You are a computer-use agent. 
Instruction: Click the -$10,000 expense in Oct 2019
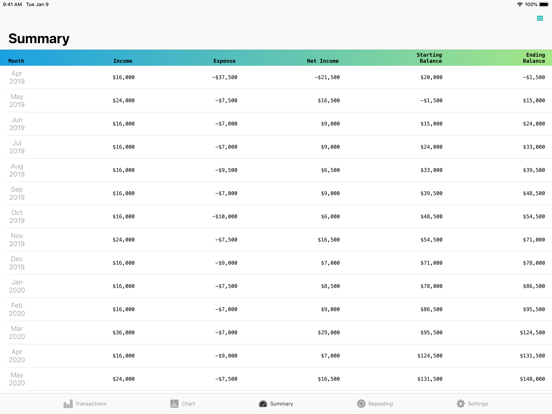point(225,217)
